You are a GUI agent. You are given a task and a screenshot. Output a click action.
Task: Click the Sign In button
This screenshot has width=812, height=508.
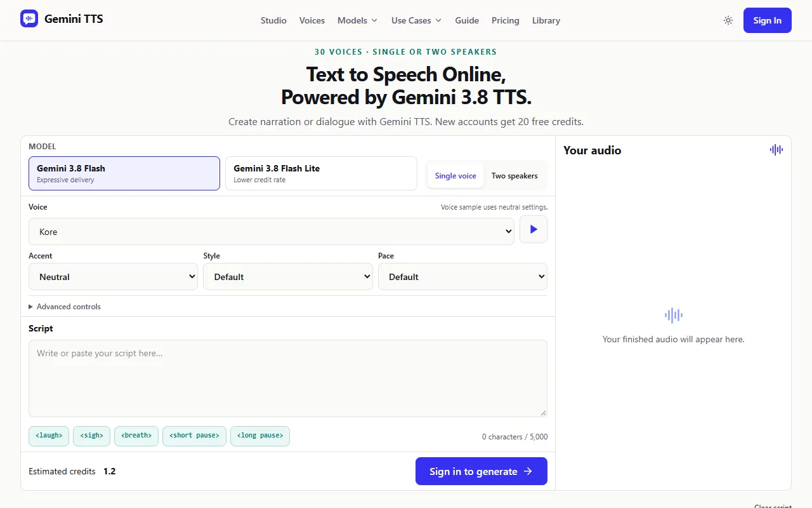pos(768,20)
